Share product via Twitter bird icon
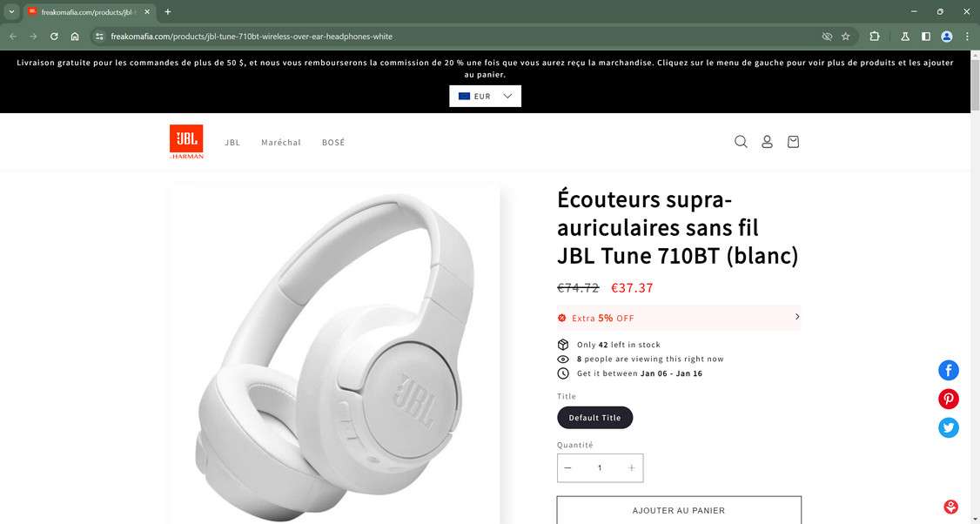Image resolution: width=980 pixels, height=524 pixels. coord(948,427)
